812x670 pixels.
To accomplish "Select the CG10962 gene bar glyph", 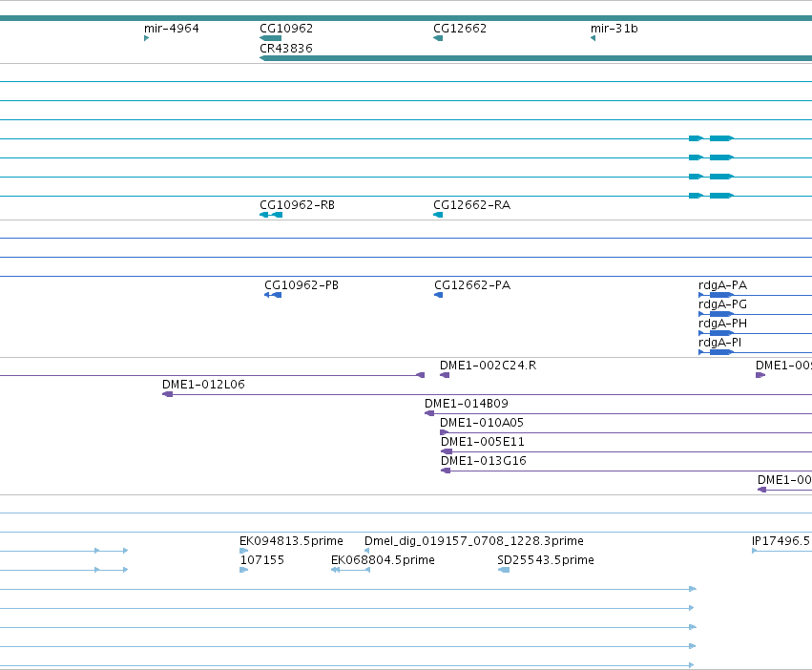I will click(x=270, y=38).
